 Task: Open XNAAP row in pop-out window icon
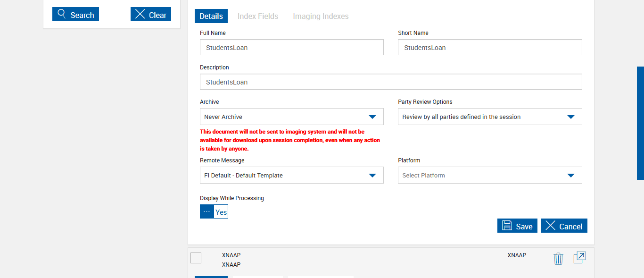[x=579, y=257]
